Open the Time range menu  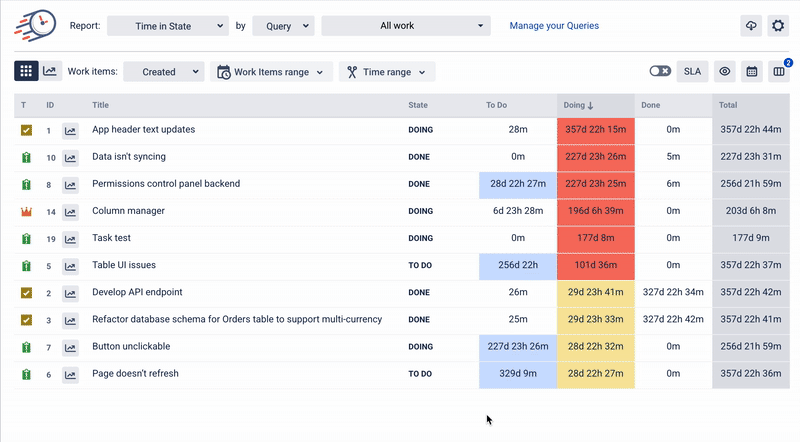387,72
